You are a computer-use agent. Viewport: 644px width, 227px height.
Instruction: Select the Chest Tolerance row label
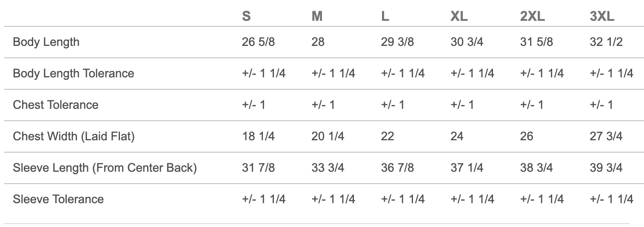56,105
